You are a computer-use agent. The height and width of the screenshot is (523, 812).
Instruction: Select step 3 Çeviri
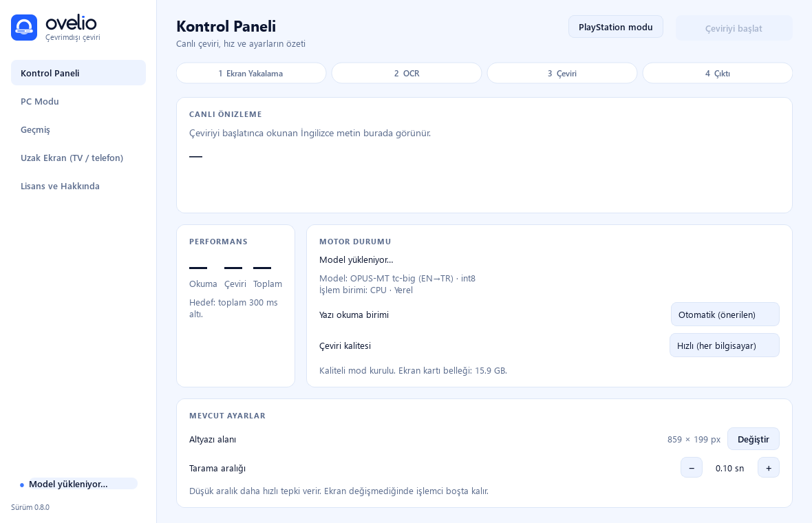click(562, 74)
